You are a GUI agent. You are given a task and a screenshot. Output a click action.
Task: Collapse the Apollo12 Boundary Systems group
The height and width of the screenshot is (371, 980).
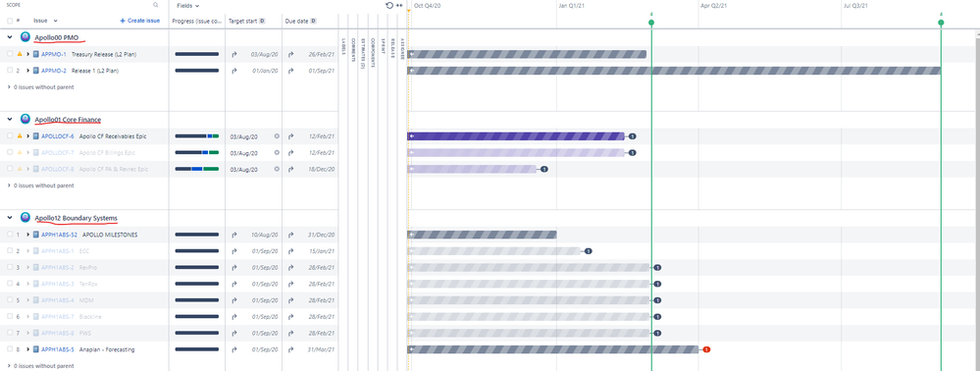point(10,217)
